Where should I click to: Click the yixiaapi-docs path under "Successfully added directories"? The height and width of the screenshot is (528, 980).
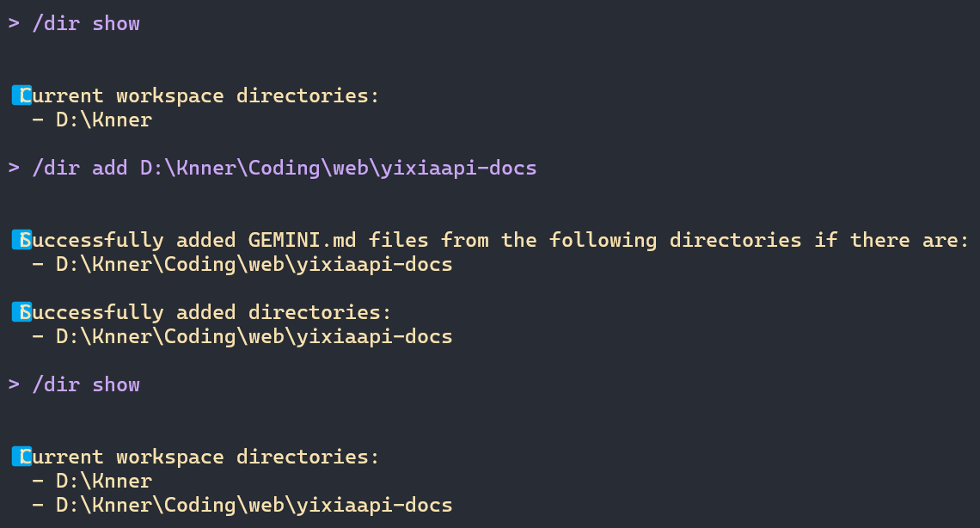click(x=254, y=336)
